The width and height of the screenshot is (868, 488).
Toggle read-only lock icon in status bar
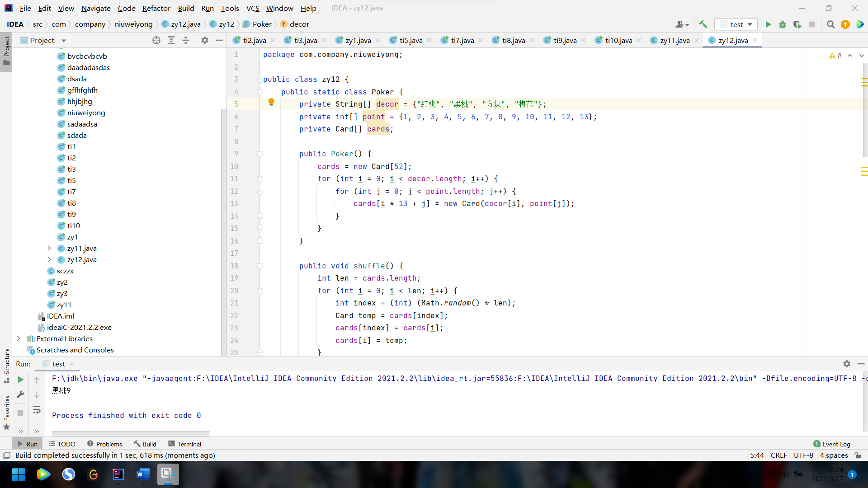[x=858, y=455]
